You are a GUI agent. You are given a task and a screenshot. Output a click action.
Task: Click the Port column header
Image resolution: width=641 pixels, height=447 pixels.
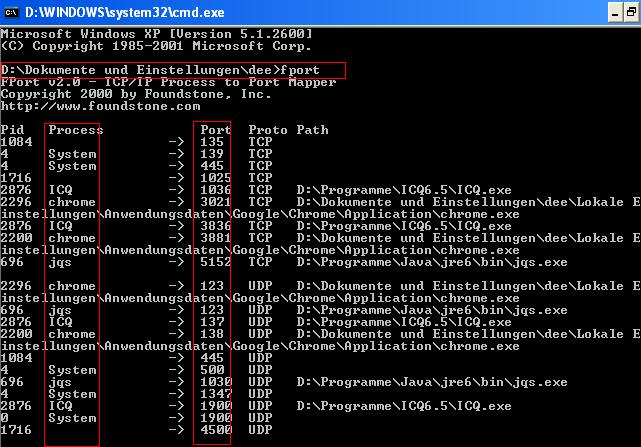click(x=216, y=130)
